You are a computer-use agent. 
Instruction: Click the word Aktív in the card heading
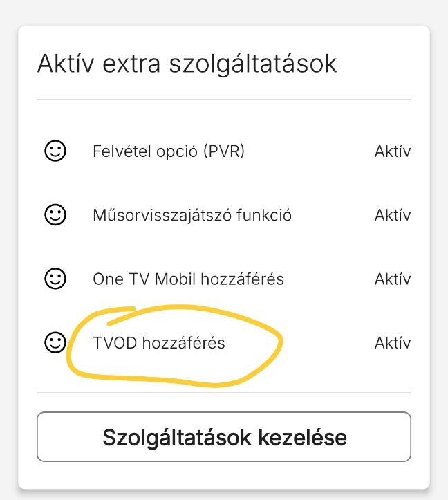click(66, 63)
